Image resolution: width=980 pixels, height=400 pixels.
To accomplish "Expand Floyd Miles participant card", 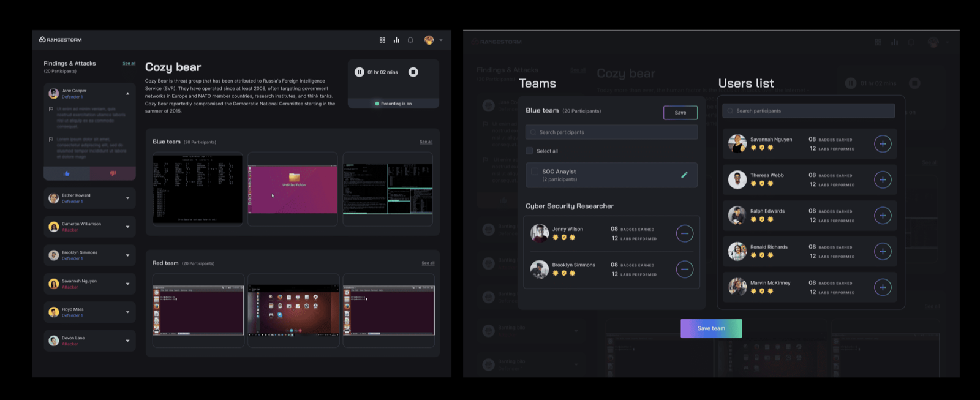I will [x=127, y=312].
